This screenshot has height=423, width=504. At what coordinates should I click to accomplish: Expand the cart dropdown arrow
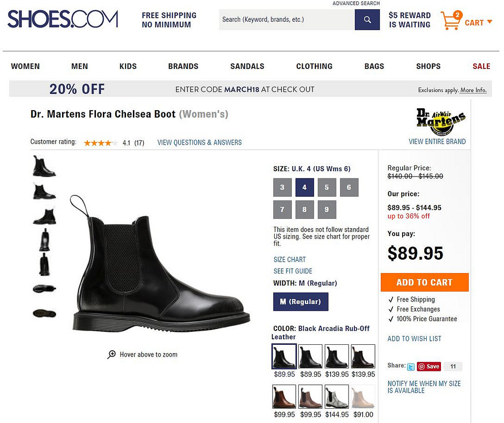[489, 22]
